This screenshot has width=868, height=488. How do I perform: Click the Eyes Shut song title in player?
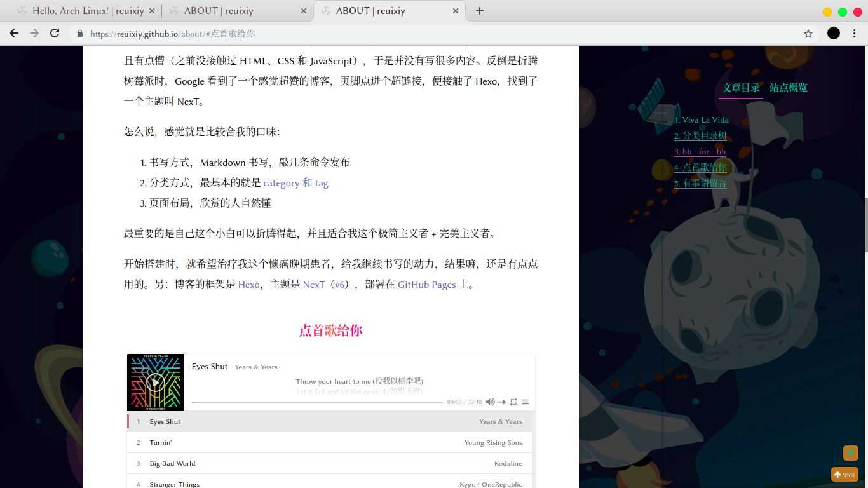210,366
